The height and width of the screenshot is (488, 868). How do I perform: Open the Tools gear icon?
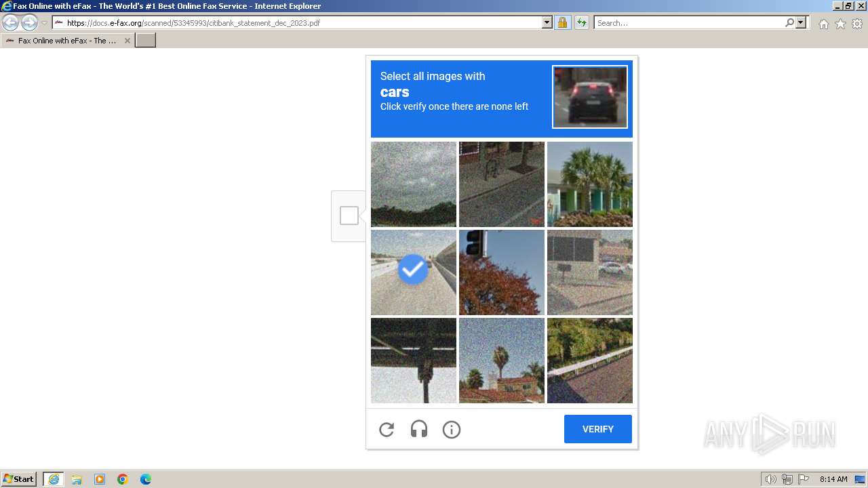857,24
